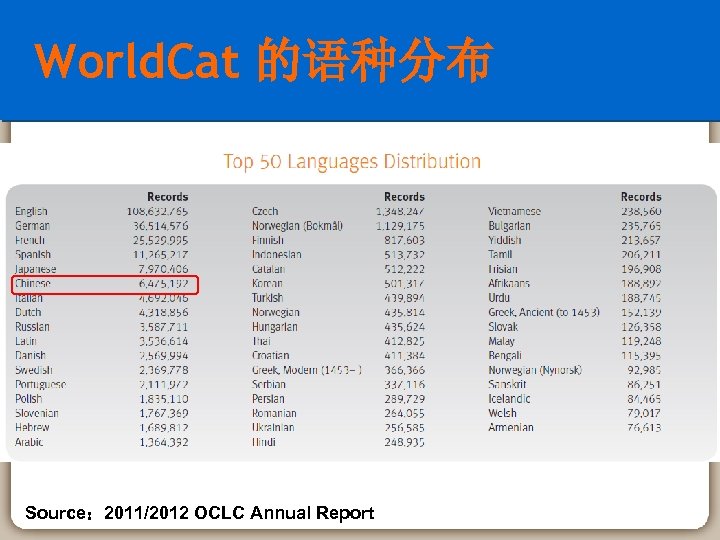Click the 'Malay' language entry
Image resolution: width=720 pixels, height=540 pixels.
(x=501, y=341)
